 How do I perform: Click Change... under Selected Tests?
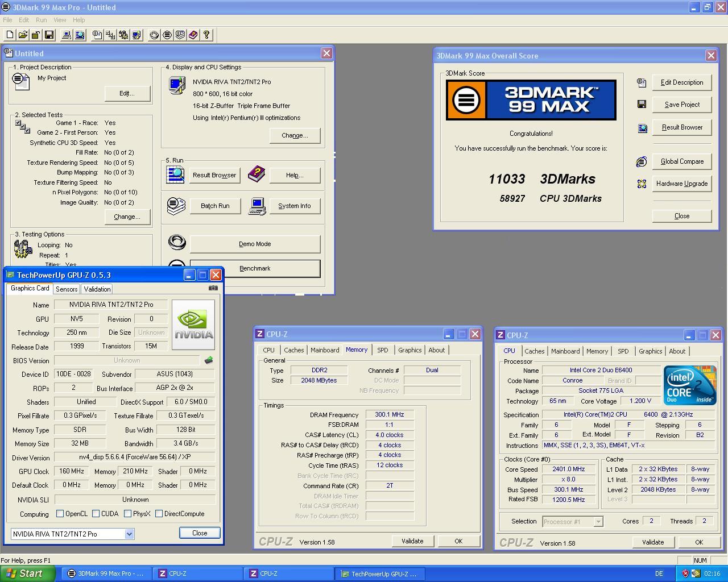point(127,217)
